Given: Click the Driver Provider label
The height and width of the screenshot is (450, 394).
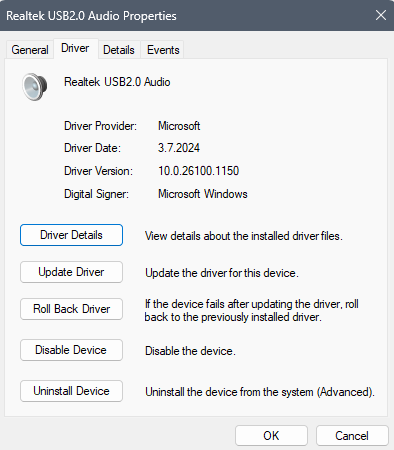Looking at the screenshot, I should (x=100, y=126).
